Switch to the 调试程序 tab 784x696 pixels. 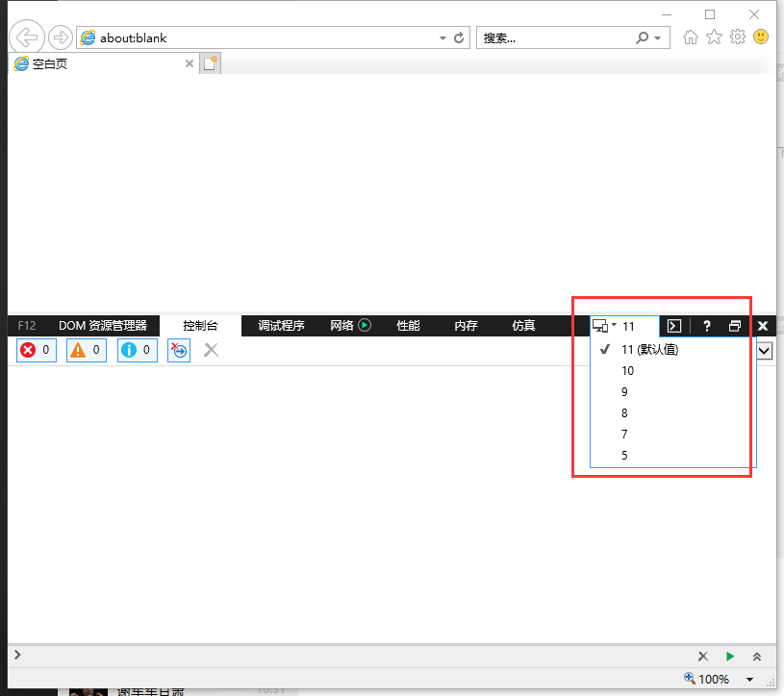(x=281, y=326)
